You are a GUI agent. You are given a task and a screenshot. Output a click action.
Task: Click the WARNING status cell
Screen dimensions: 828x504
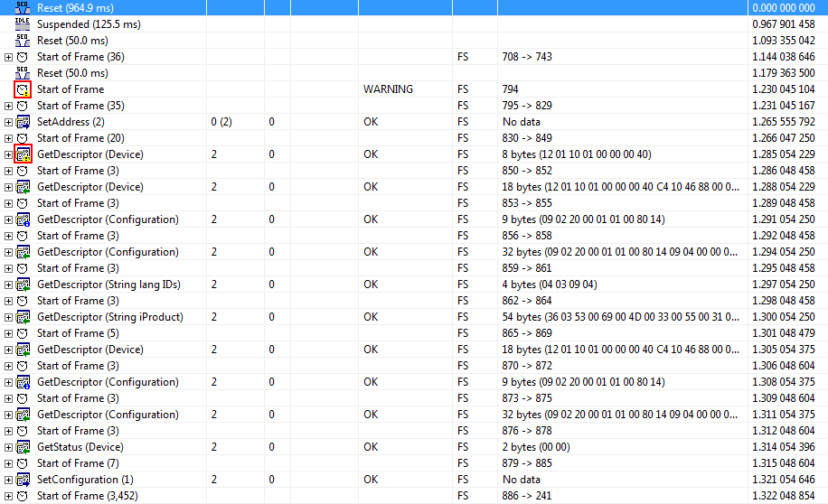pyautogui.click(x=388, y=89)
